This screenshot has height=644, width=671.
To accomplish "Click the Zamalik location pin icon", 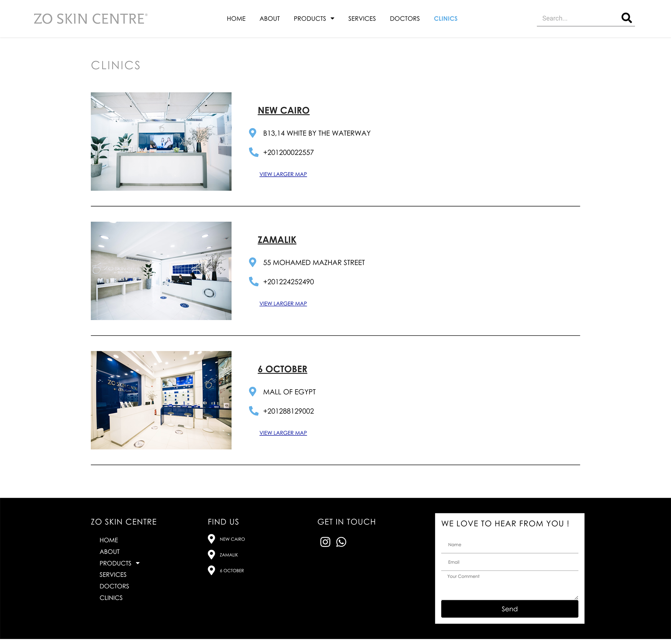I will (253, 263).
